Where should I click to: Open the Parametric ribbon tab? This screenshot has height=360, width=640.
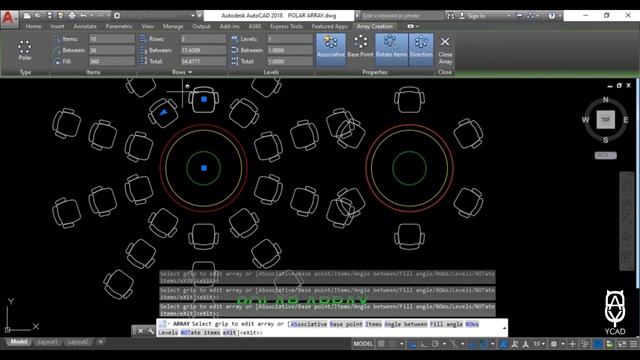pyautogui.click(x=119, y=26)
